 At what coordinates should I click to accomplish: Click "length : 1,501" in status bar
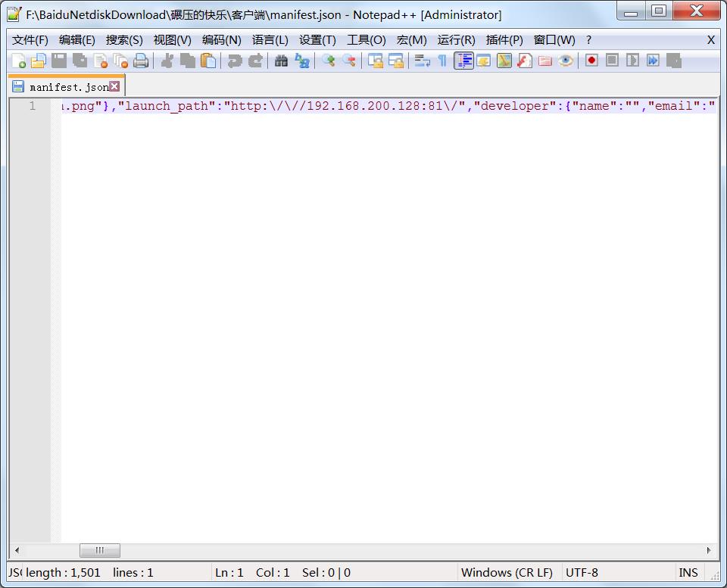[63, 573]
